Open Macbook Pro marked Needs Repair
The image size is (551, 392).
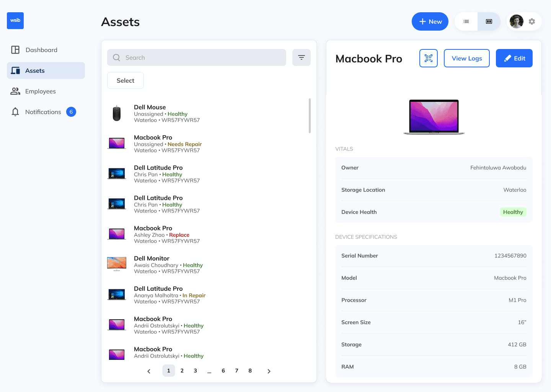(x=207, y=144)
